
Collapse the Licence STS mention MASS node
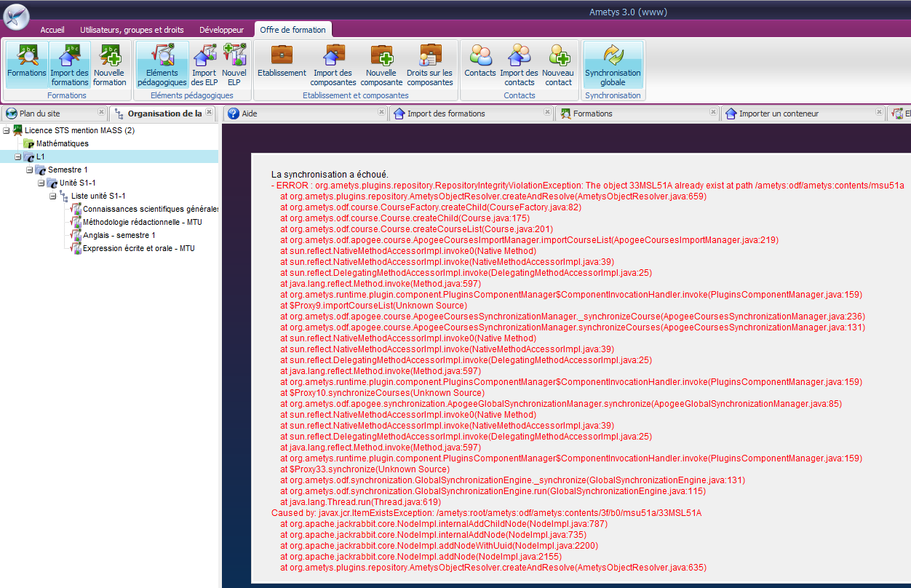point(7,131)
